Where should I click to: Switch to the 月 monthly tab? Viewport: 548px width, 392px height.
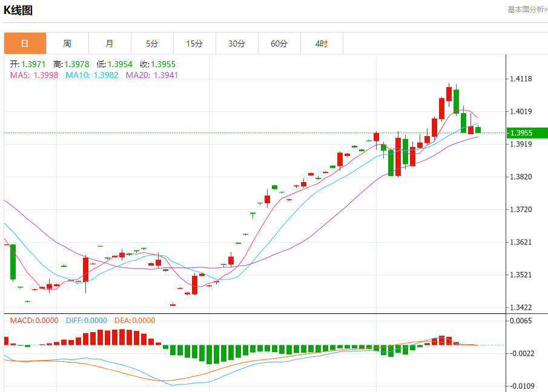(110, 44)
